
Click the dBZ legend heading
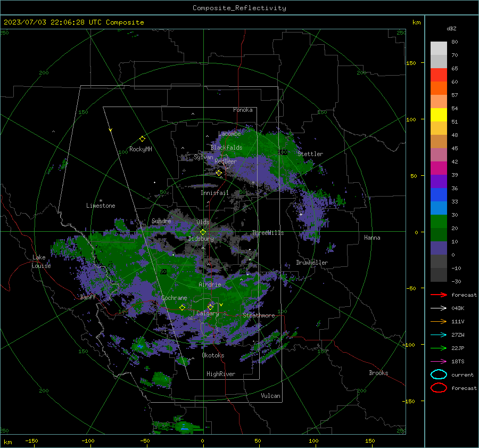click(x=451, y=28)
